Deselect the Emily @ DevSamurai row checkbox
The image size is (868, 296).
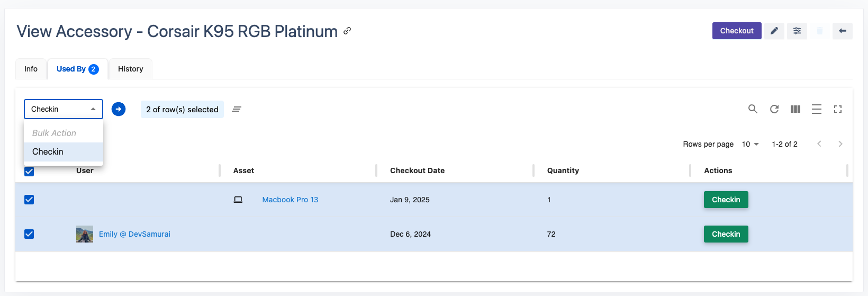[29, 234]
